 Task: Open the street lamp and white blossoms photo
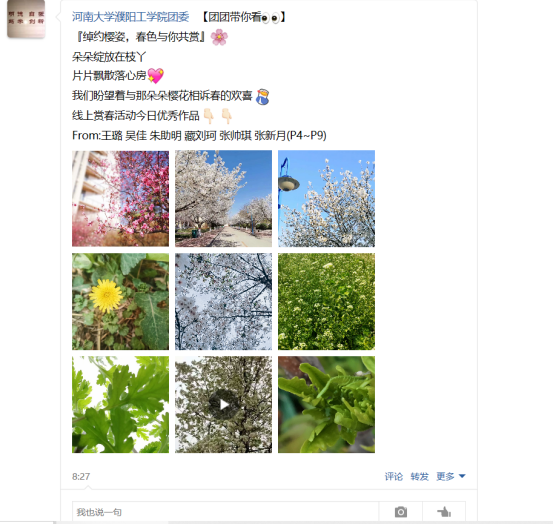coord(326,198)
